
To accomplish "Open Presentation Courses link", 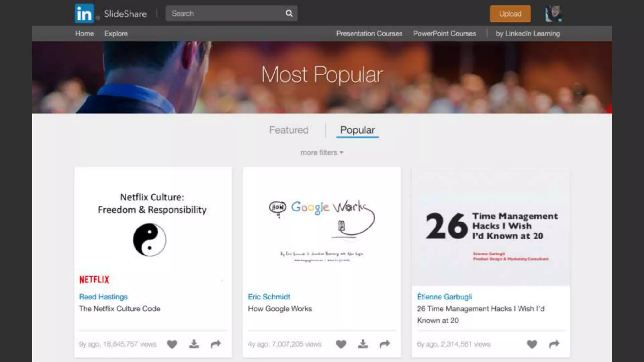I will click(369, 33).
